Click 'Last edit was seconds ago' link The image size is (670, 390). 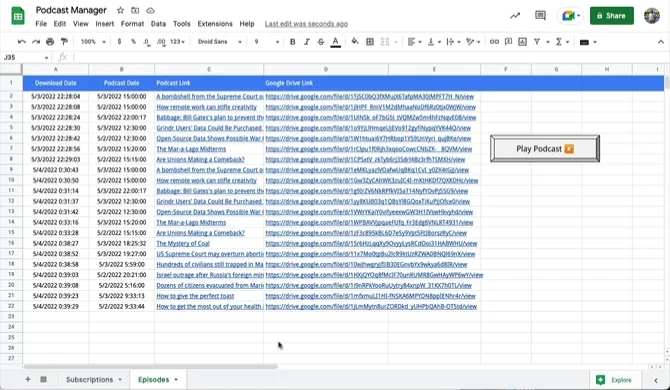[x=306, y=24]
